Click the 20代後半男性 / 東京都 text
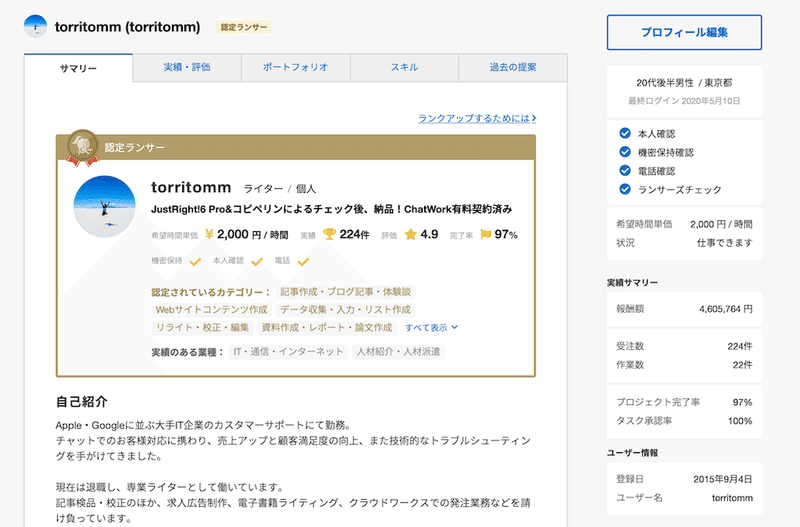This screenshot has height=527, width=800. pyautogui.click(x=684, y=83)
